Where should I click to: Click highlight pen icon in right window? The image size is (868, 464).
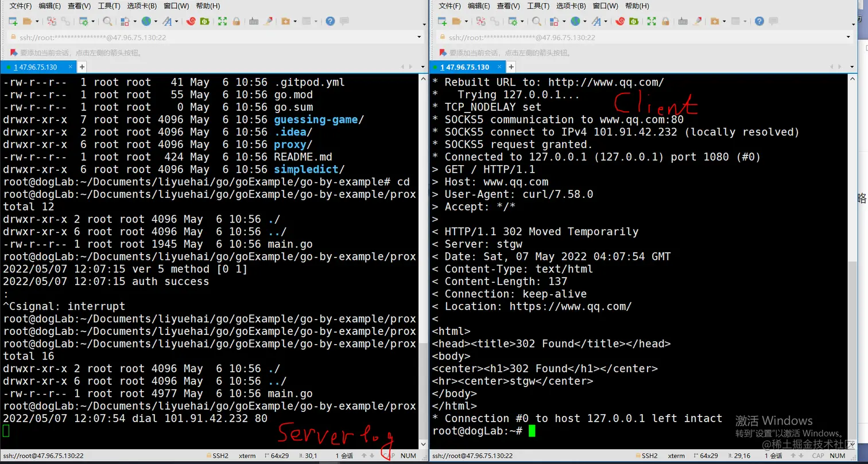pos(697,21)
